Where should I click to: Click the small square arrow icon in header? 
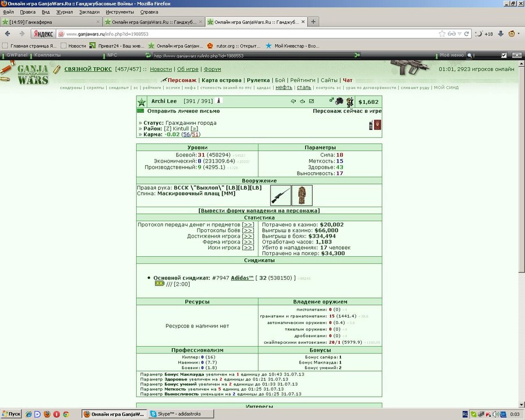click(x=312, y=101)
